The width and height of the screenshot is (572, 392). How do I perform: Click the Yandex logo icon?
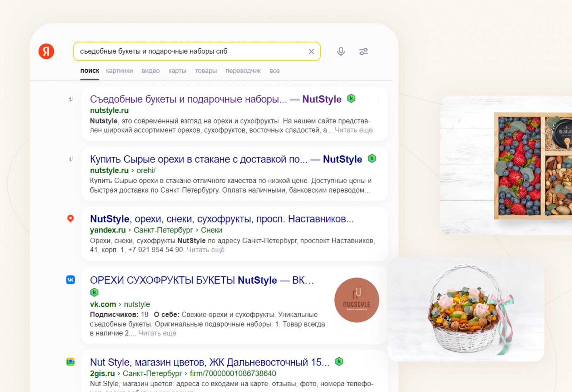pos(46,52)
